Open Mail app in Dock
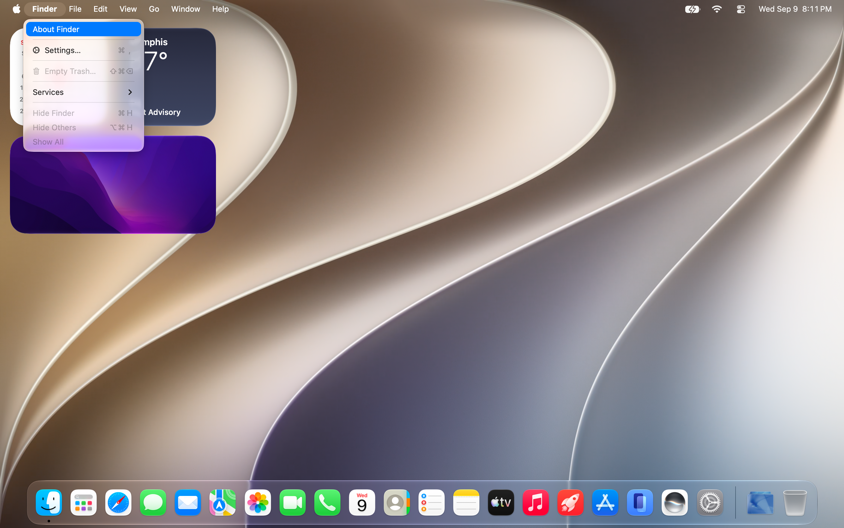Viewport: 844px width, 528px height. [x=188, y=503]
